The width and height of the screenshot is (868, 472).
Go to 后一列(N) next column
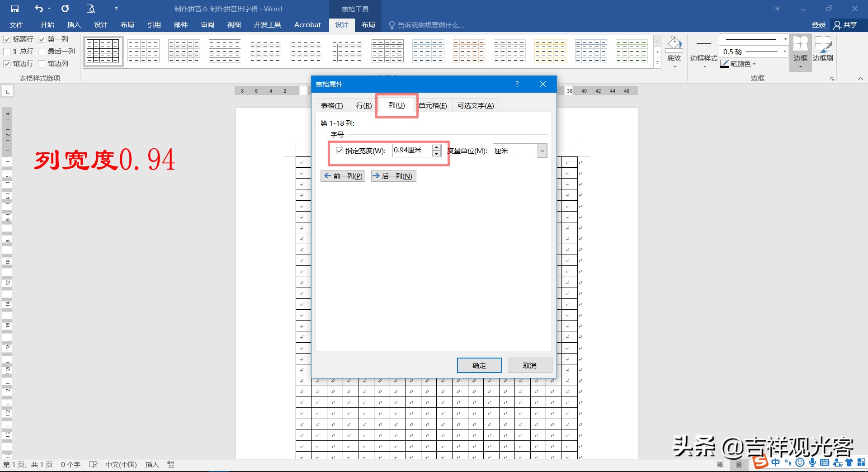click(x=393, y=176)
